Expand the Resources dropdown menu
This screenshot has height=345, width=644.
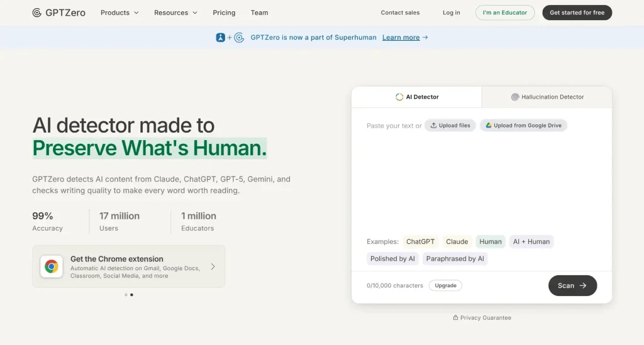[176, 13]
